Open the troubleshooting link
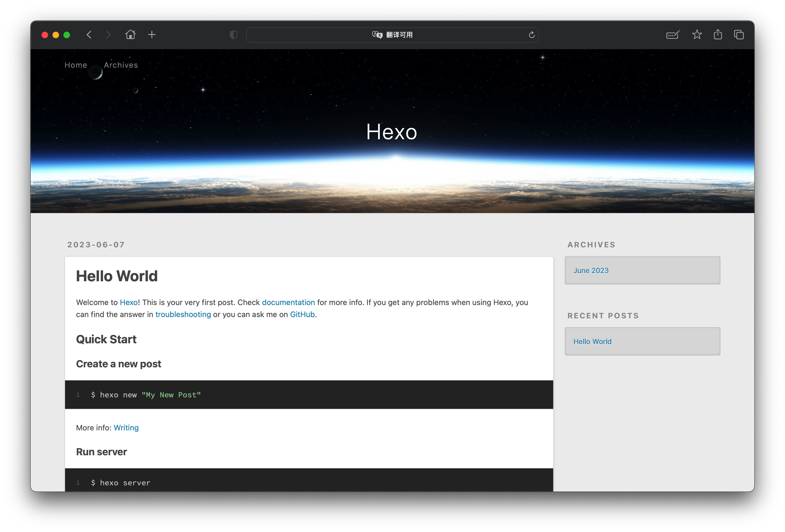Image resolution: width=785 pixels, height=532 pixels. point(183,315)
